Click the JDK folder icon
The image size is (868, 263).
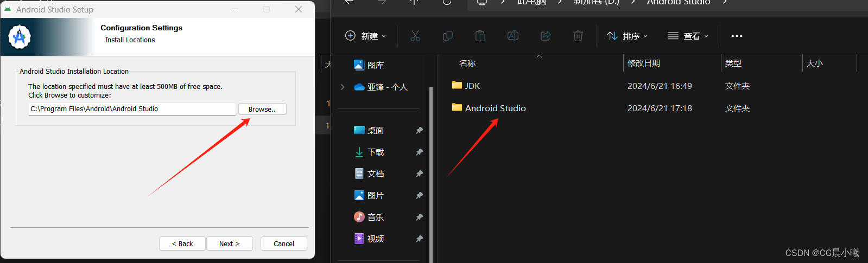pos(457,85)
